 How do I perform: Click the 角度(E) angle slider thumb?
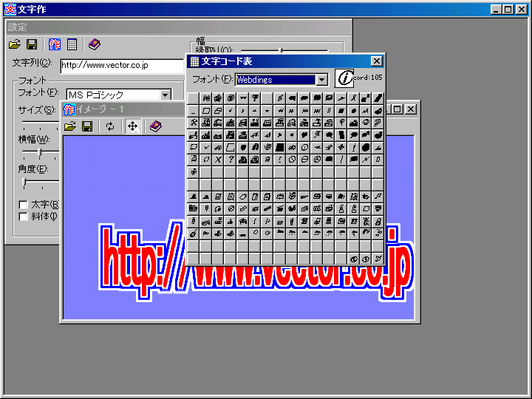24,183
